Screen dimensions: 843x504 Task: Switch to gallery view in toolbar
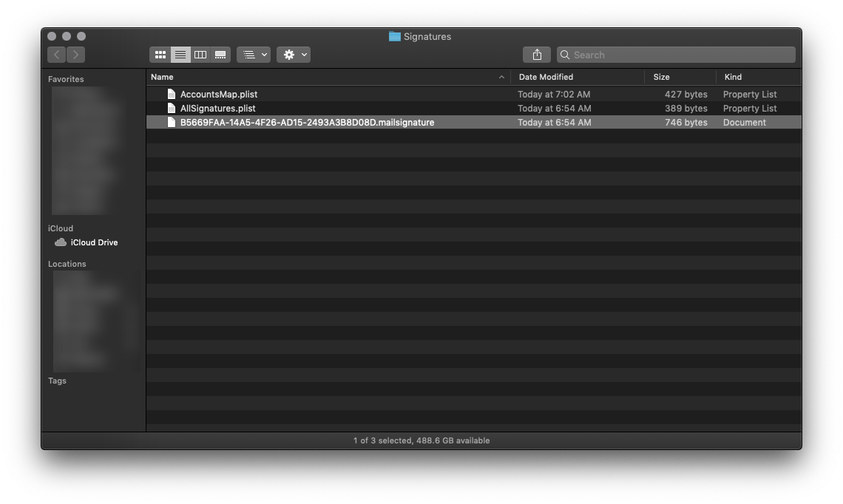(x=220, y=55)
